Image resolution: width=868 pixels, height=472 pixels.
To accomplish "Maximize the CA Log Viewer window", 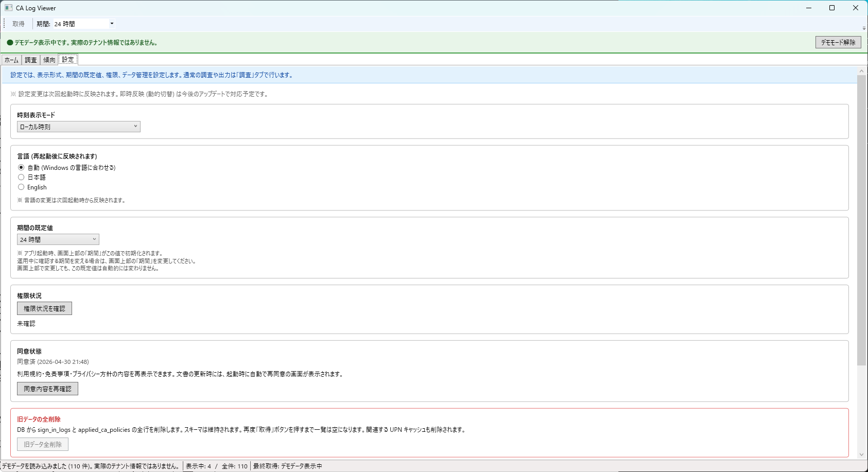I will pos(832,8).
